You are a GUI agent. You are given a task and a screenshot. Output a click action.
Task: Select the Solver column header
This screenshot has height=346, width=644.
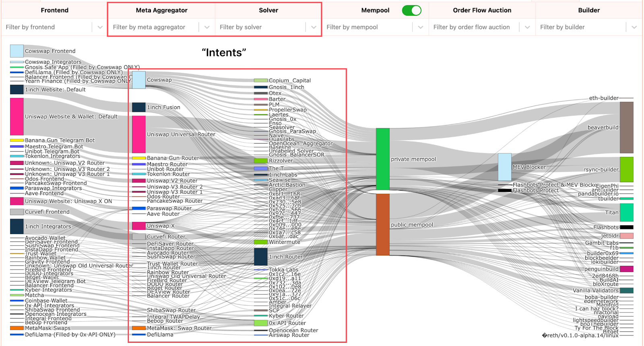click(x=268, y=10)
